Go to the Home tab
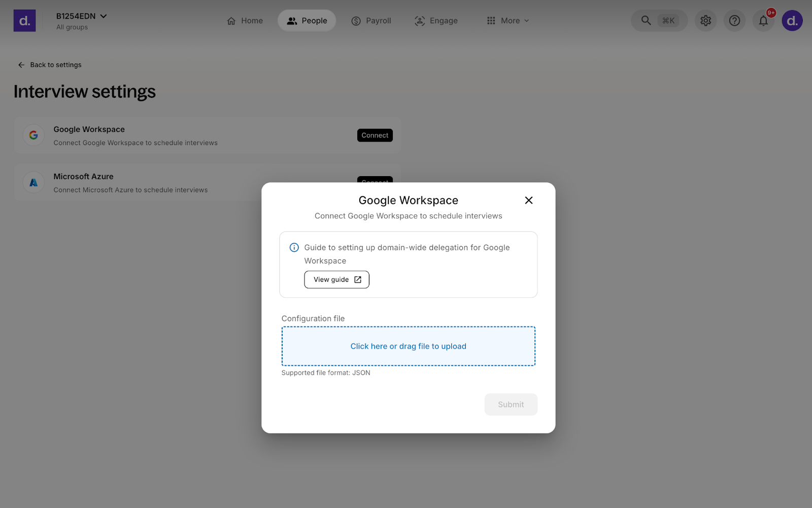The image size is (812, 508). click(x=245, y=21)
